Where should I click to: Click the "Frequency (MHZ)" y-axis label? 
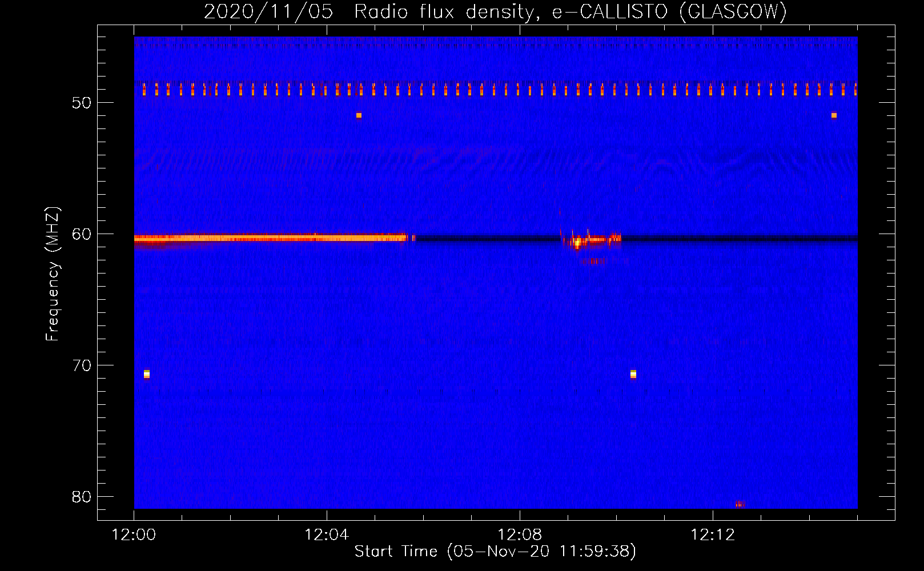click(x=53, y=274)
